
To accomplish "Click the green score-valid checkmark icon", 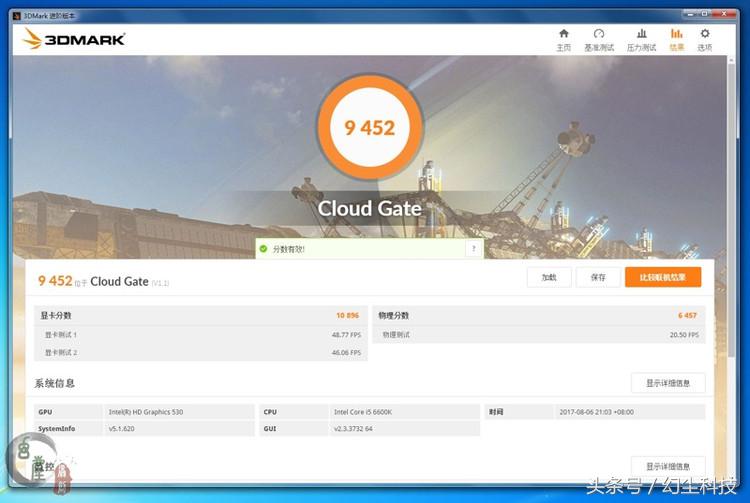I will tap(263, 248).
